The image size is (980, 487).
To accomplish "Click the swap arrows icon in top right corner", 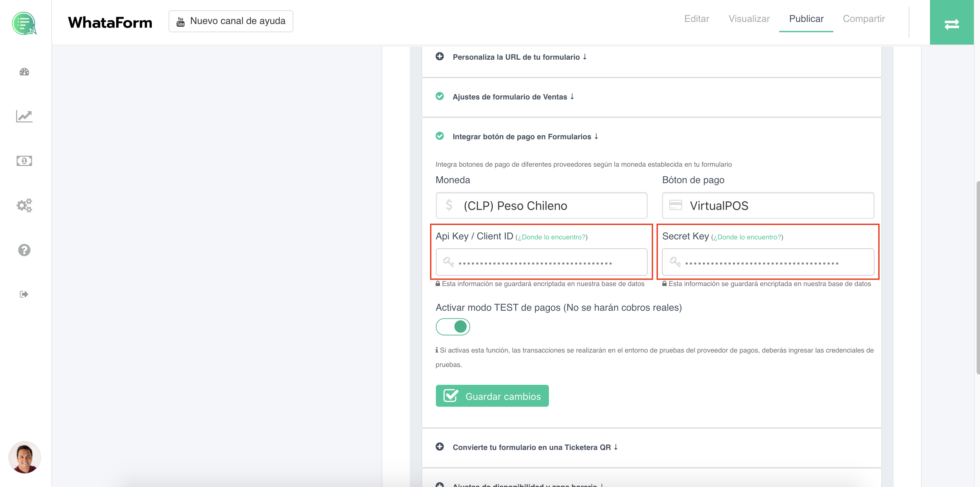I will pos(952,24).
